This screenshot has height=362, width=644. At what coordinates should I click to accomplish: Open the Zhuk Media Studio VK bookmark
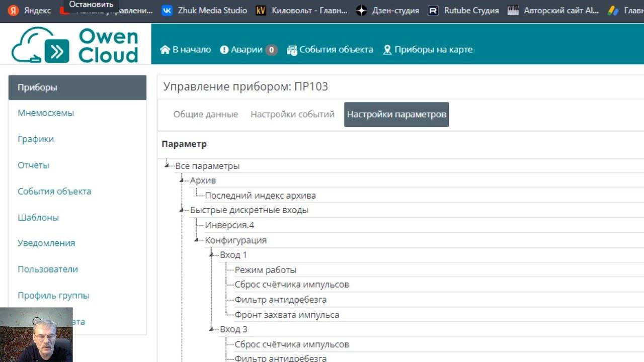point(167,11)
